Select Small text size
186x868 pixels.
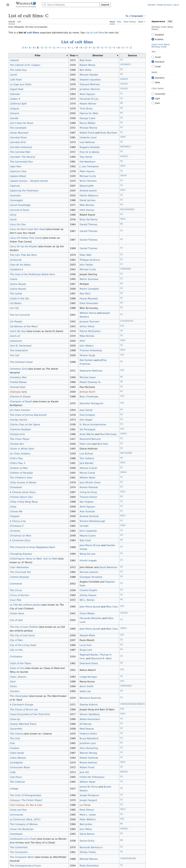pos(153,57)
